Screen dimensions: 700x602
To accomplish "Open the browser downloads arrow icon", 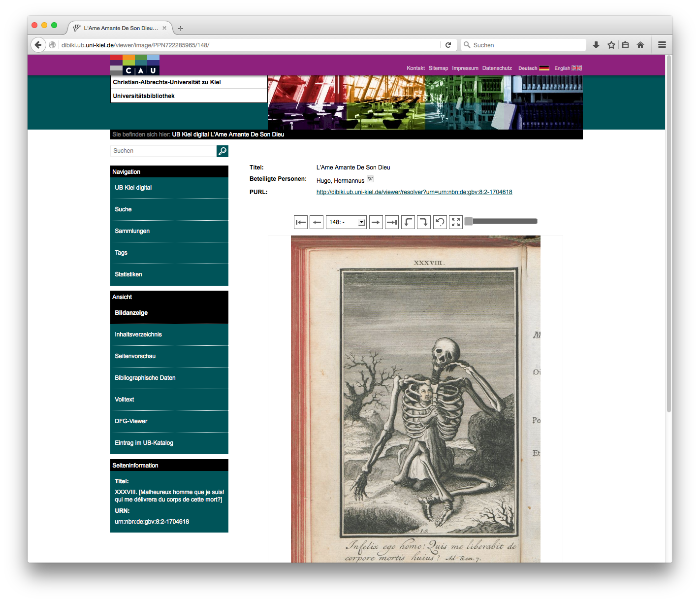I will click(x=596, y=45).
